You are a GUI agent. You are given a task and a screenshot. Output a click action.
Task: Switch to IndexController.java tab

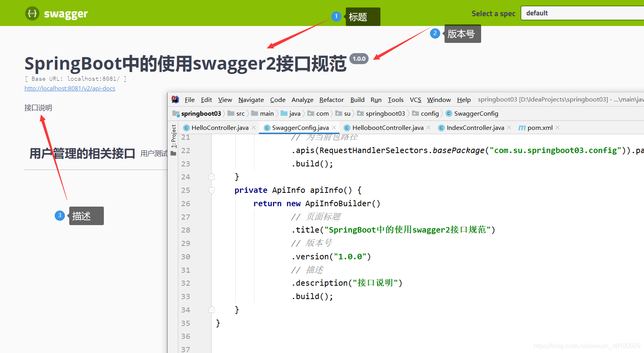click(475, 128)
